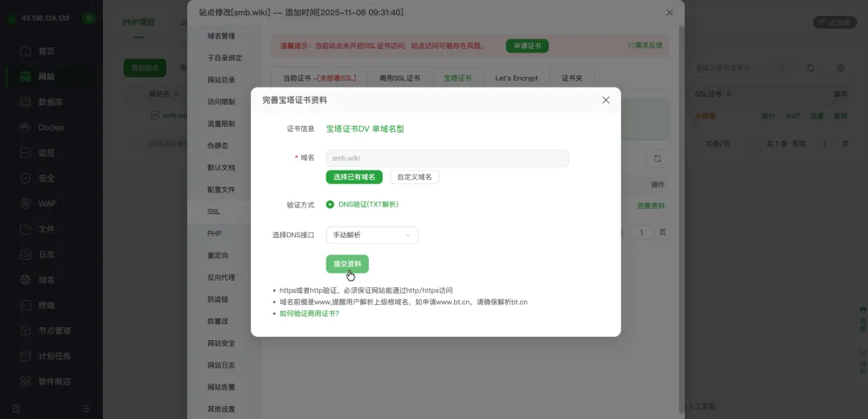Open the 如何验证商用证书? help link
Image resolution: width=868 pixels, height=419 pixels.
pyautogui.click(x=309, y=314)
